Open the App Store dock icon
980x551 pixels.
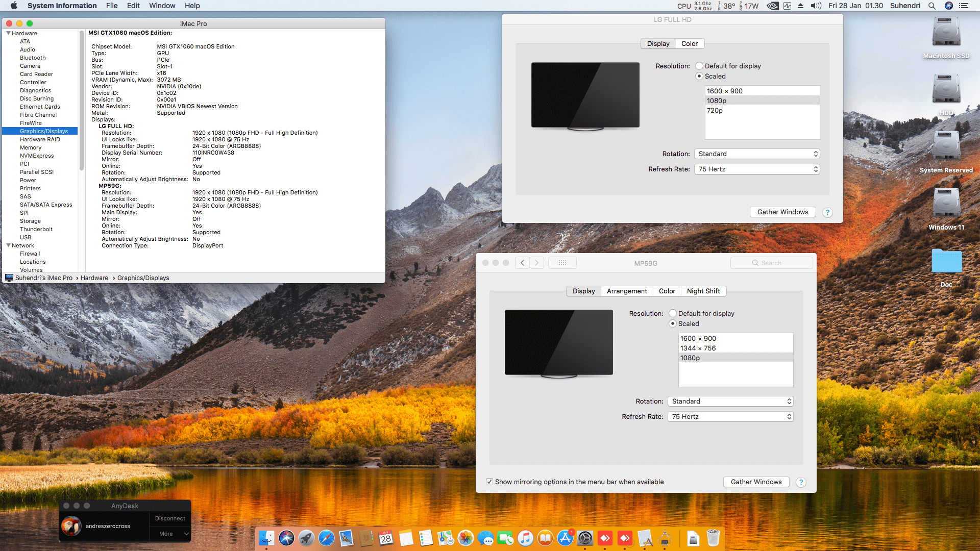pyautogui.click(x=565, y=538)
